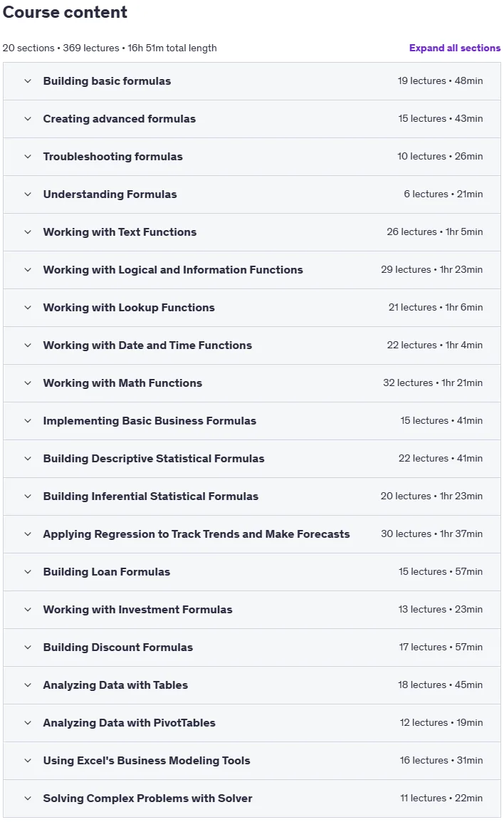Expand Working with Text Functions chevron
The height and width of the screenshot is (822, 504).
[x=28, y=232]
